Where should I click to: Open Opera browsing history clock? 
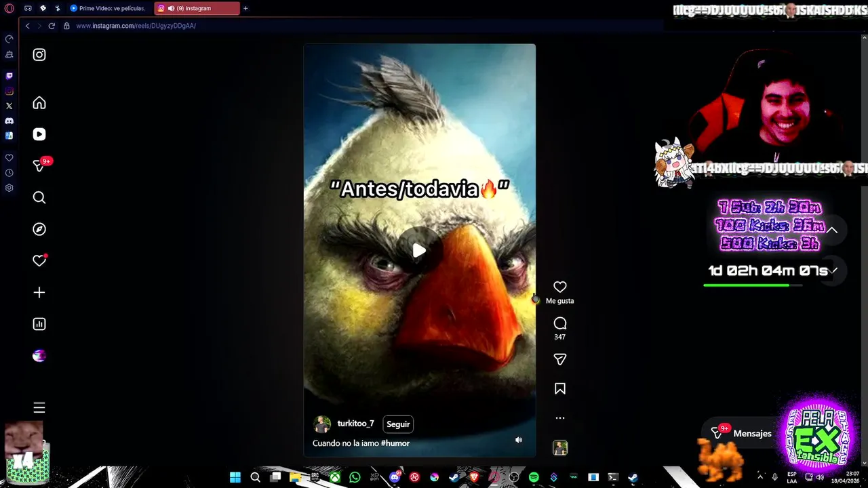tap(9, 173)
